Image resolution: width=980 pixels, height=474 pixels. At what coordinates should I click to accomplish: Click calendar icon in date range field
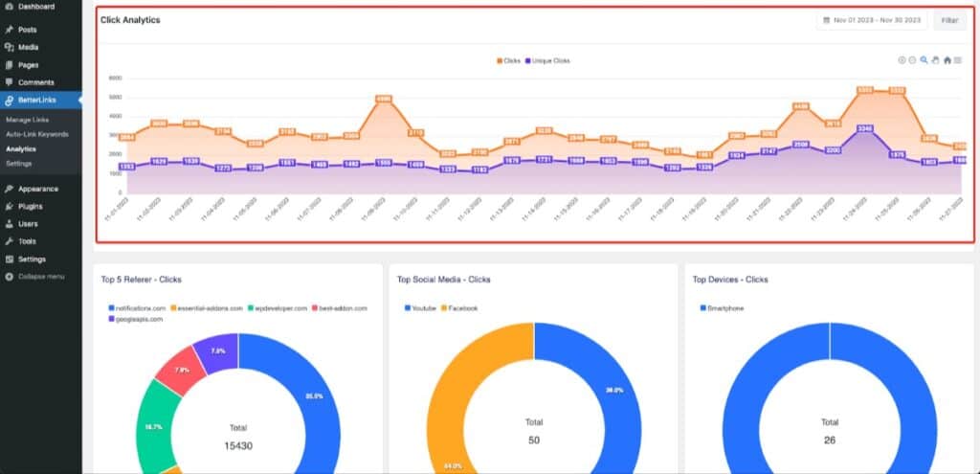826,20
